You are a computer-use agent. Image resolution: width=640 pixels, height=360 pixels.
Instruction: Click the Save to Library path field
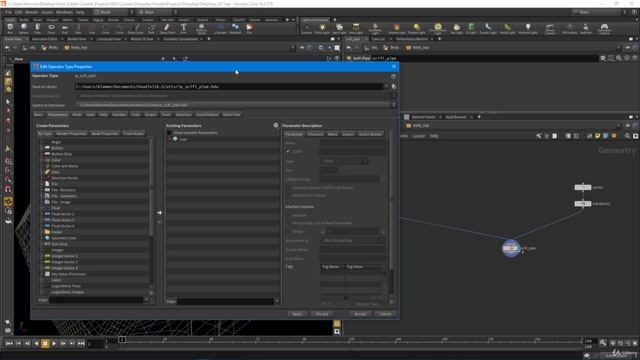(229, 87)
